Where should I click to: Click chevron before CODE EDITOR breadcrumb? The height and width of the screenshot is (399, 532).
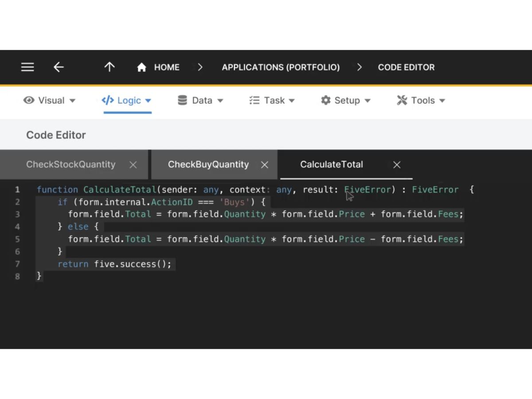359,67
